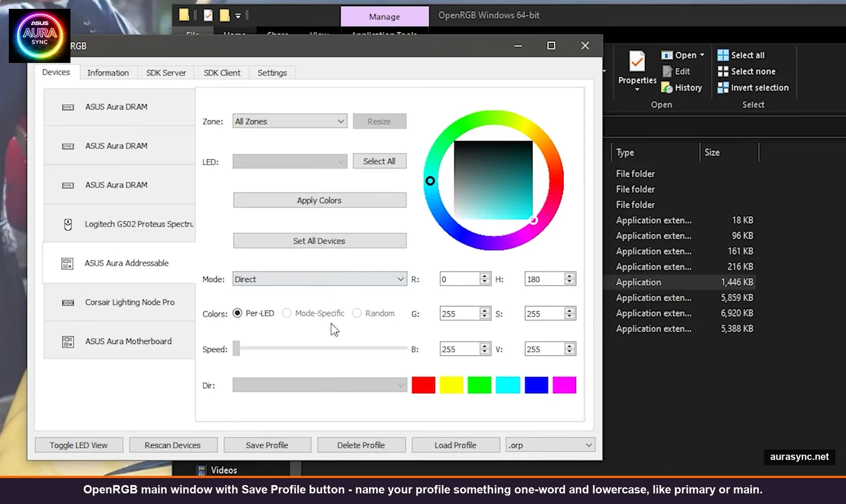
Task: Click the Edit icon in the ribbon
Action: click(668, 71)
